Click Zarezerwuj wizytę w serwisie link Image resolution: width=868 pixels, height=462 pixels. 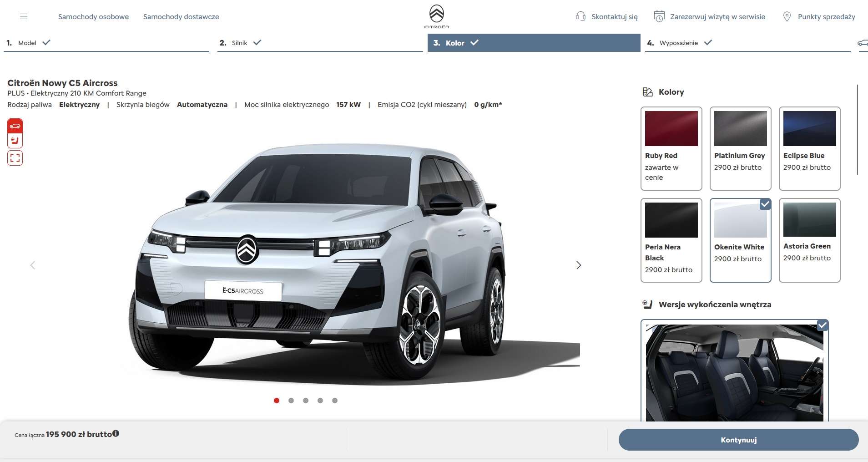click(717, 17)
